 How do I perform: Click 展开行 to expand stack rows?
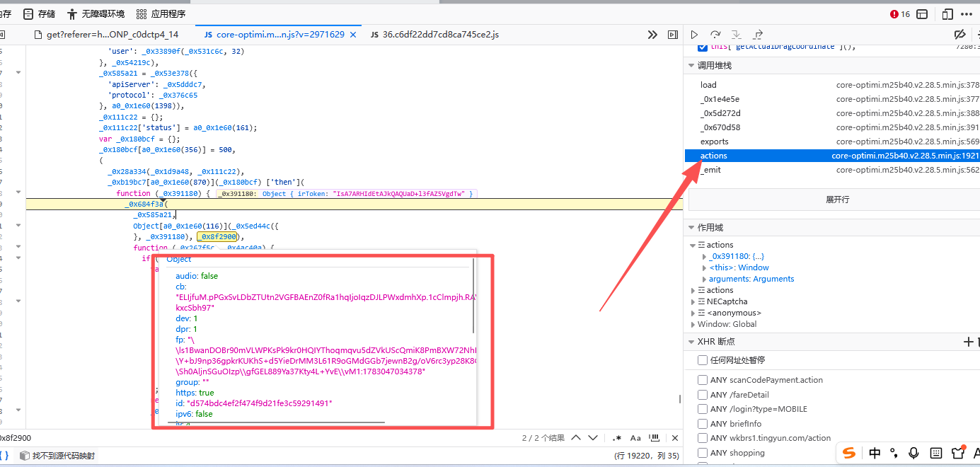click(838, 200)
